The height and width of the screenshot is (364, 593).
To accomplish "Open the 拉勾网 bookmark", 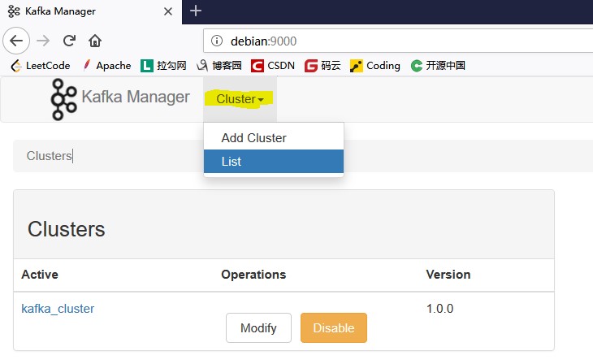I will pos(163,66).
